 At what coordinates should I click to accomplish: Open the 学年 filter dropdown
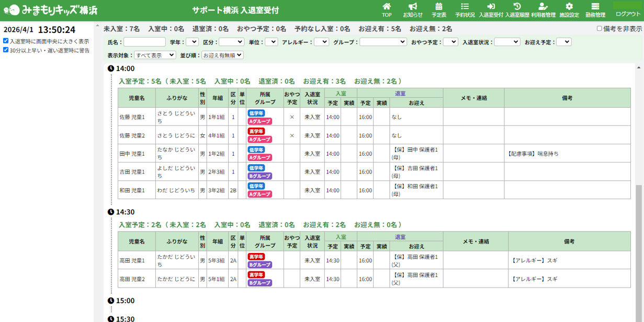pos(192,42)
